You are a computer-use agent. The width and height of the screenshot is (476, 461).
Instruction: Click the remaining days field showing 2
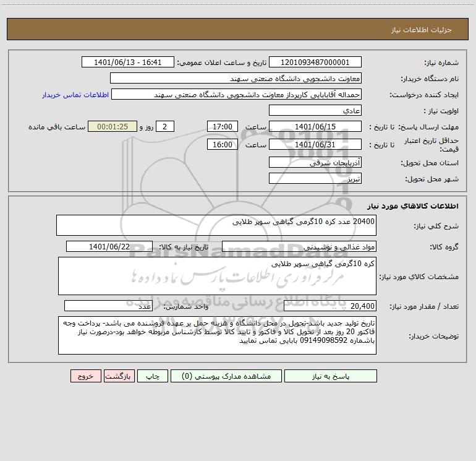click(165, 127)
